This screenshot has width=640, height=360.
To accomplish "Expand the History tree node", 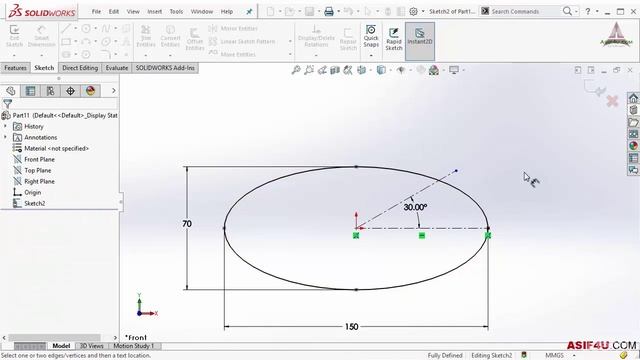I will 5,126.
